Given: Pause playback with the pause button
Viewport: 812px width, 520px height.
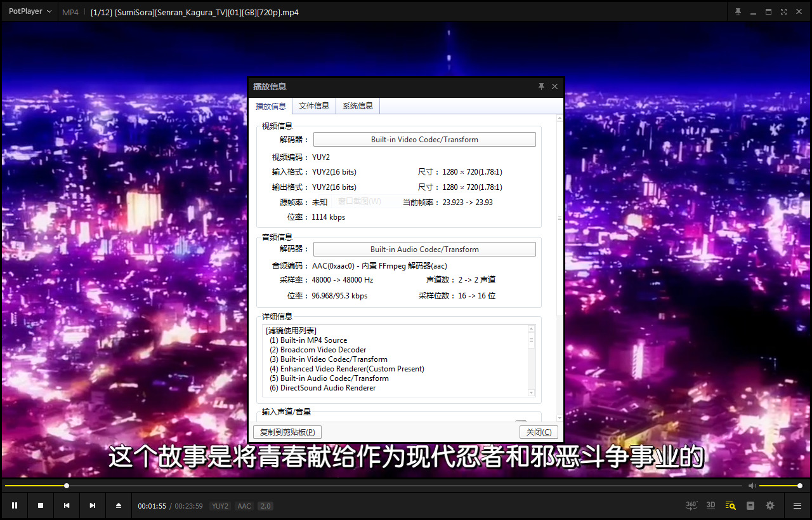Looking at the screenshot, I should click(x=15, y=505).
